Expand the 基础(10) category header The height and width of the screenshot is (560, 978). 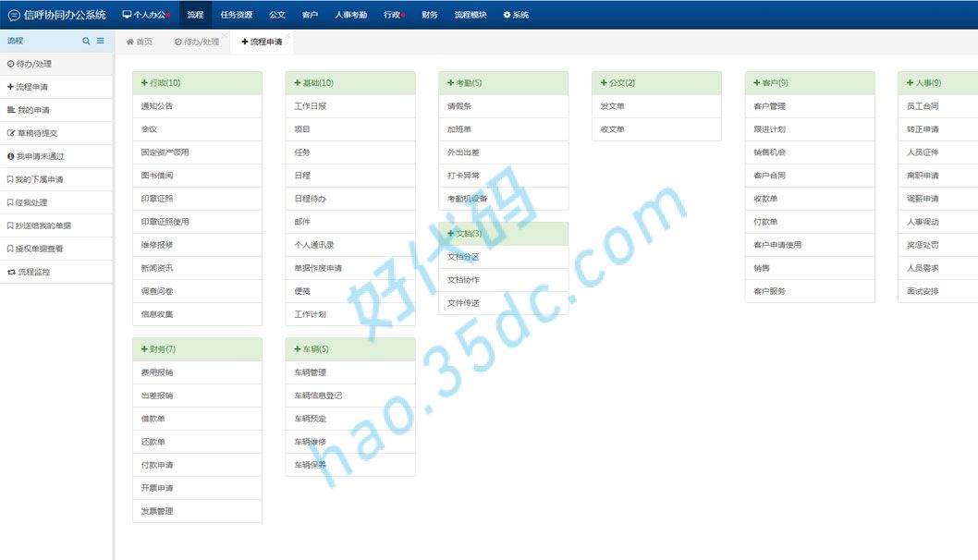(x=350, y=83)
